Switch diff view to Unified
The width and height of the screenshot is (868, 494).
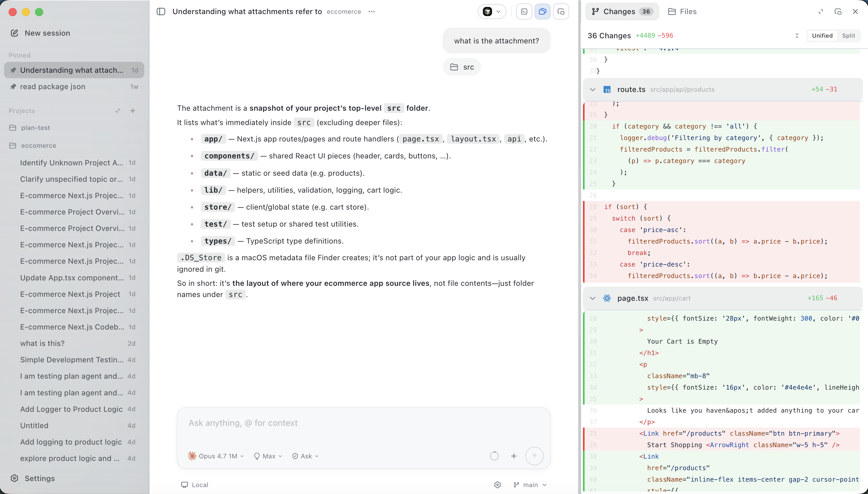tap(822, 36)
